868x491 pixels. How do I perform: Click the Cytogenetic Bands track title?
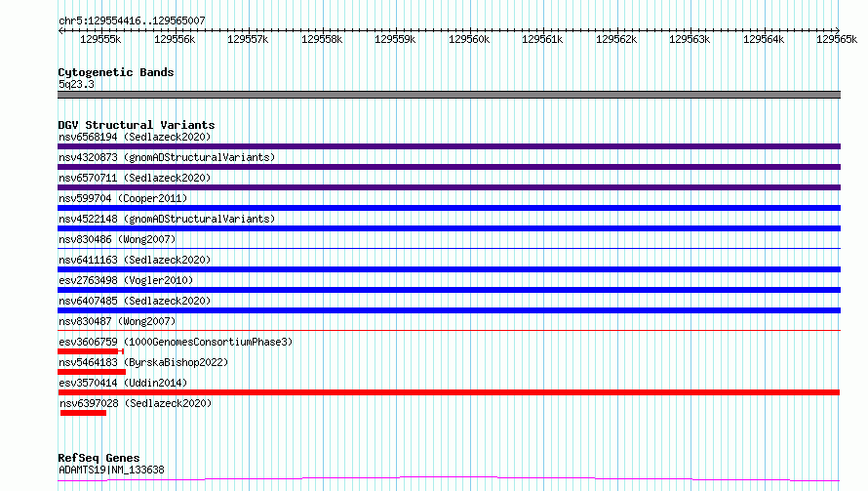pyautogui.click(x=116, y=72)
